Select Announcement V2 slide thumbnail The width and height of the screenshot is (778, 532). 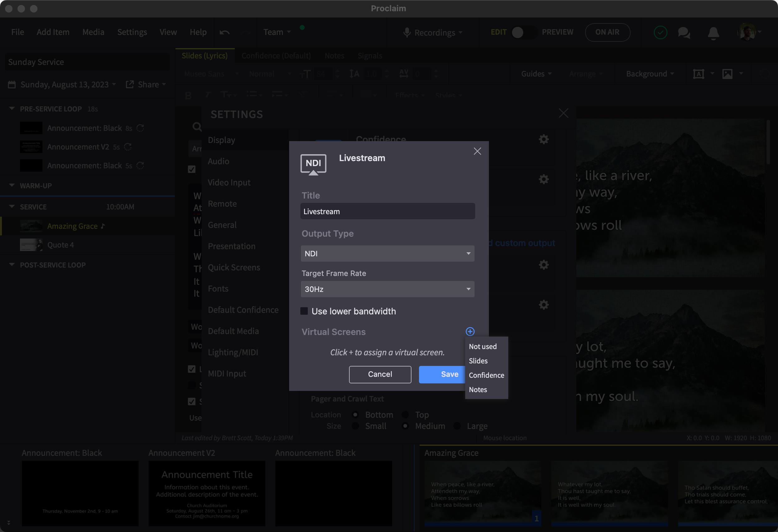coord(207,493)
